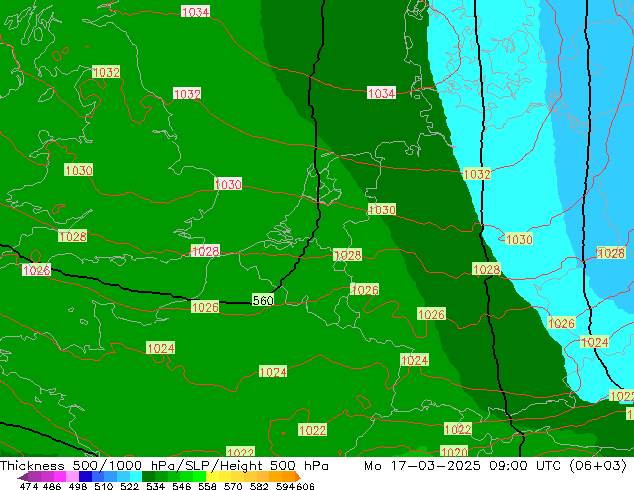Click the 546 legend value

(181, 486)
